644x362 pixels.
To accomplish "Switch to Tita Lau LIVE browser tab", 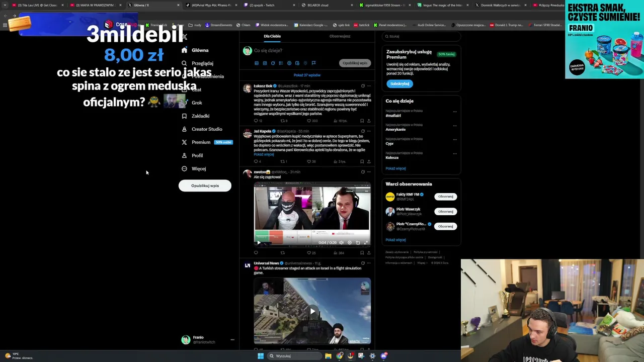I will (38, 5).
